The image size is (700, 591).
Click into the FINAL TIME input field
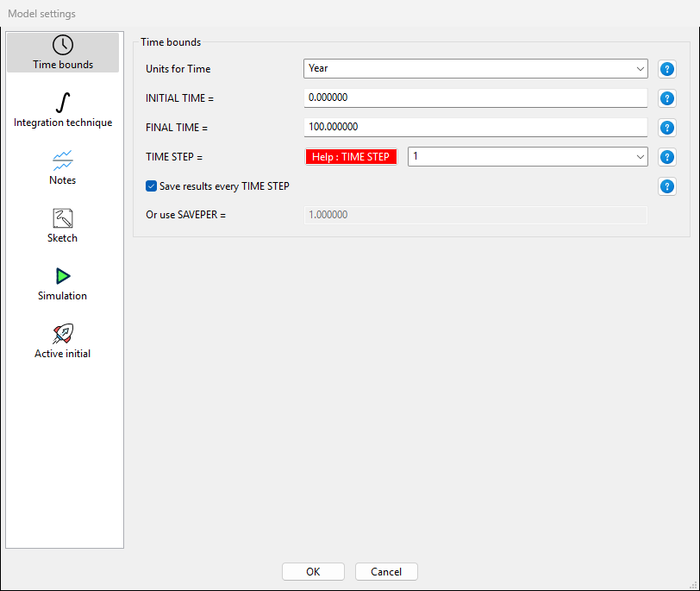coord(474,127)
